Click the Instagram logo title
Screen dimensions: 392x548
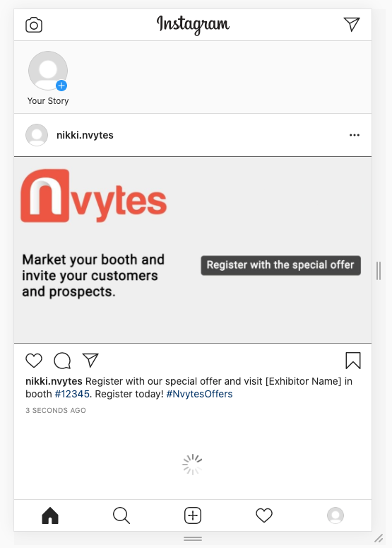pyautogui.click(x=193, y=25)
